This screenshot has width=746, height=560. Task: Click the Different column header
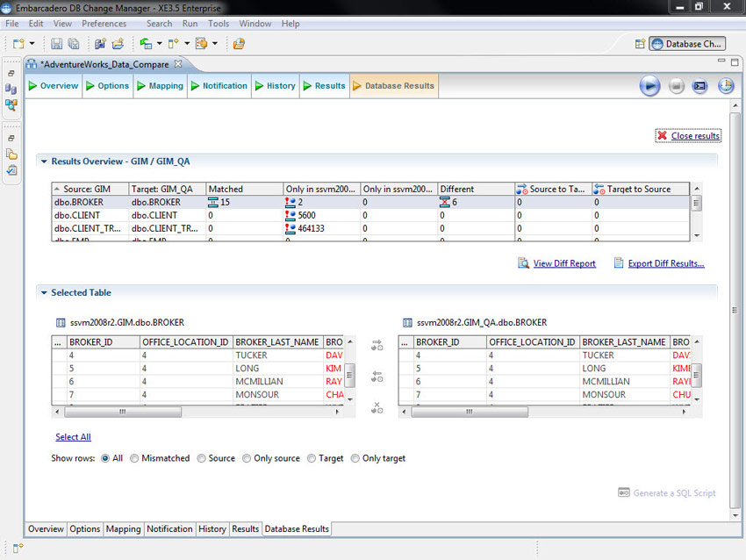click(476, 189)
